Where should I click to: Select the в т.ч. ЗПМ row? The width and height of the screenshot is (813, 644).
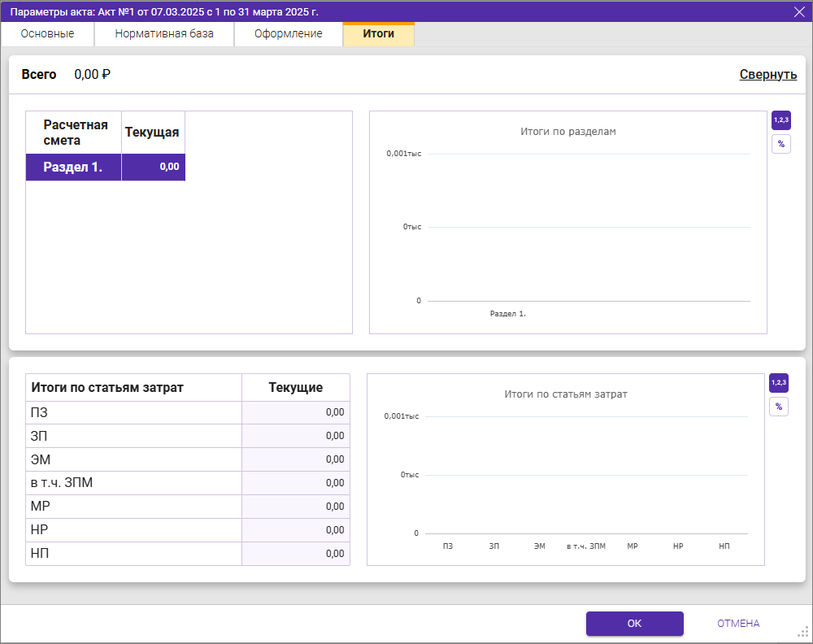coord(133,483)
